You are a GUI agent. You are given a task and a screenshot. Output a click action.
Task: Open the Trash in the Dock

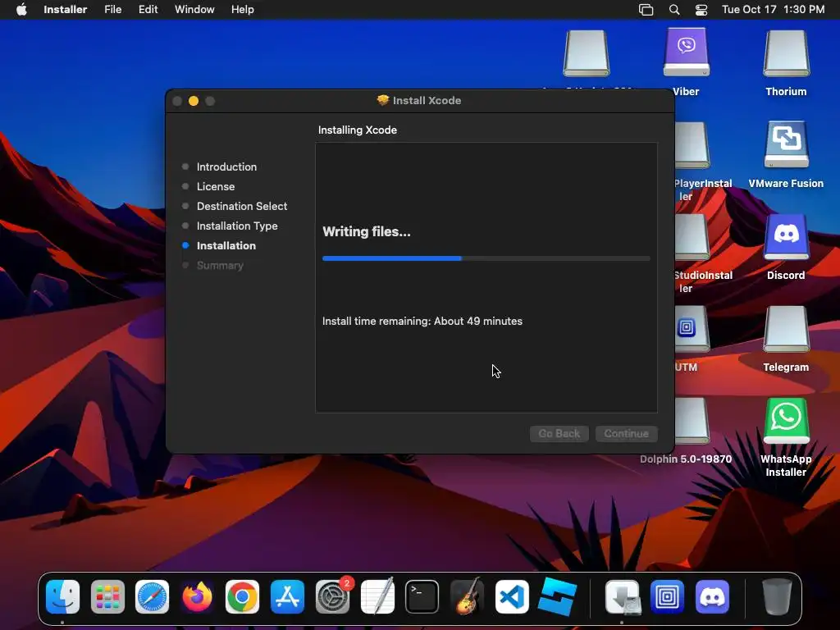click(777, 597)
